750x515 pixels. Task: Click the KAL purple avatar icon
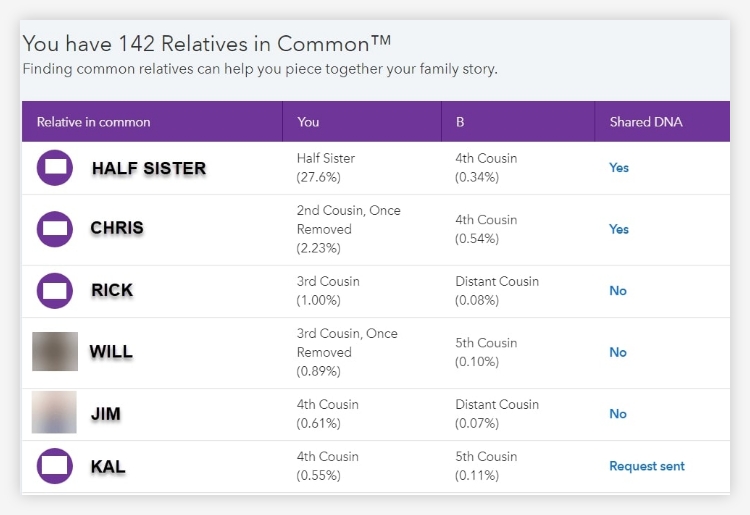pyautogui.click(x=55, y=466)
